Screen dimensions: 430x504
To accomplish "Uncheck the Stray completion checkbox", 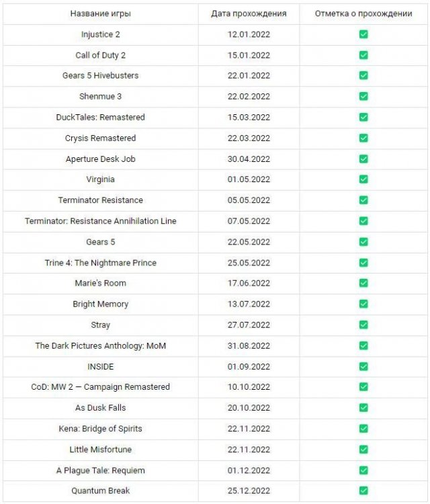I will pyautogui.click(x=363, y=325).
